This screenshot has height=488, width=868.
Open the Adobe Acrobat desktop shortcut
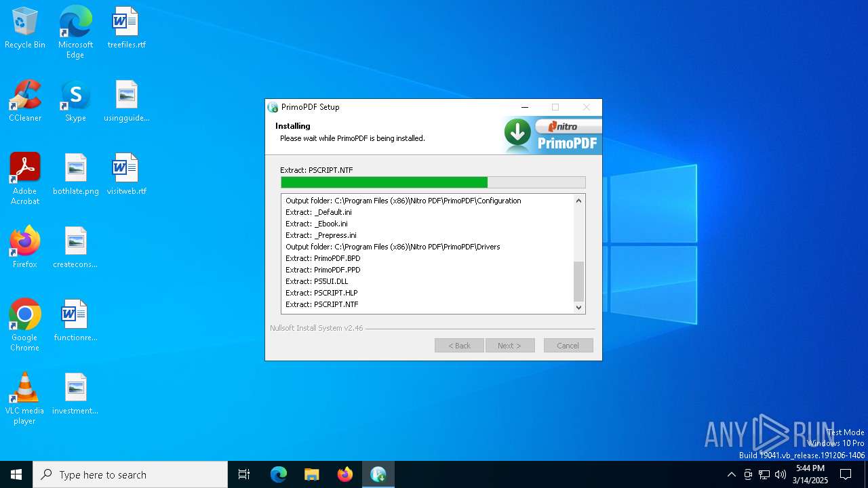coord(25,179)
